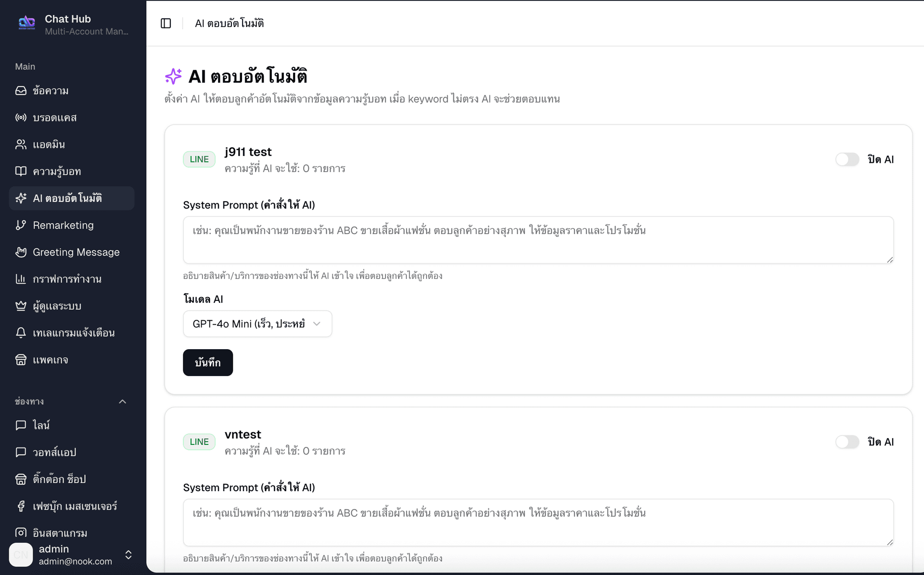
Task: Click the Greeting Message hand icon
Action: tap(21, 252)
